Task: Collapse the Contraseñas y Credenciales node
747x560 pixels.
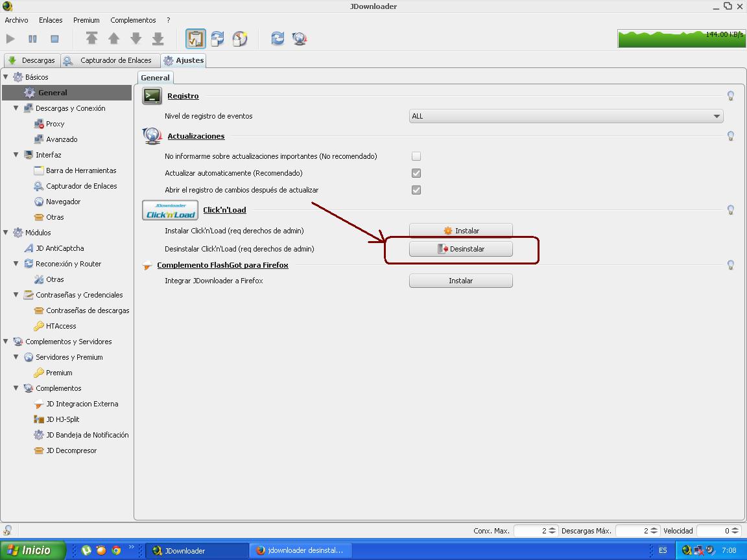Action: tap(16, 295)
